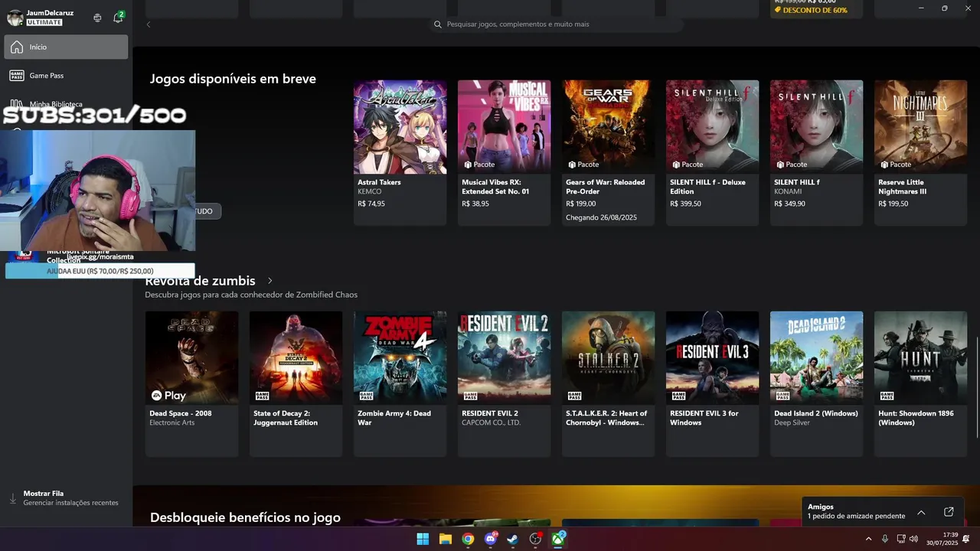Open the standard SILENT HILL f KONAMI card
Viewport: 980px width, 551px height.
[x=816, y=152]
